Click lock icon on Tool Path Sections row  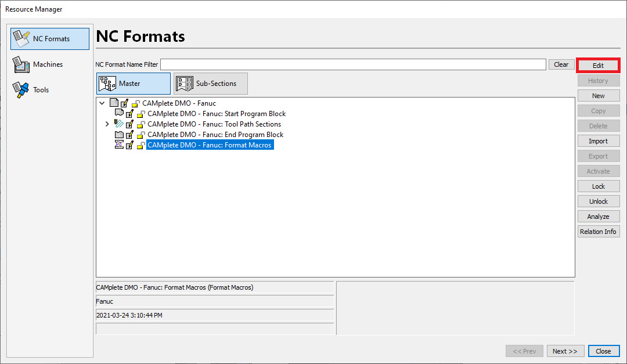140,124
